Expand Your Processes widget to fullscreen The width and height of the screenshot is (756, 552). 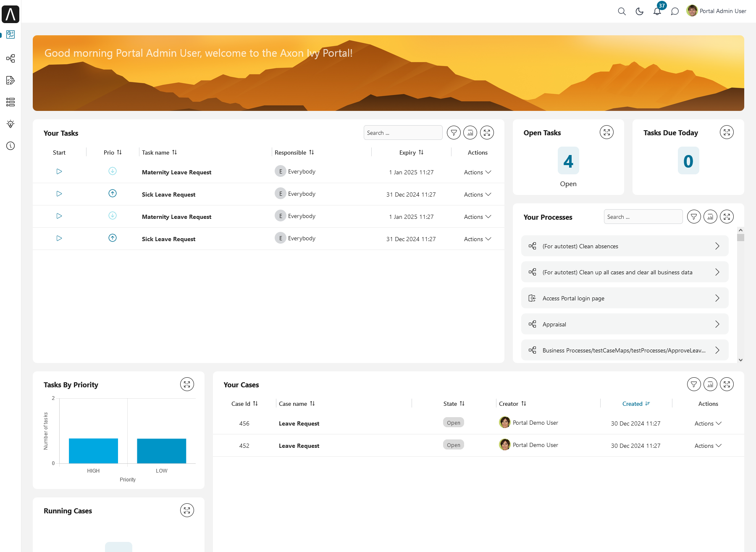pos(727,217)
